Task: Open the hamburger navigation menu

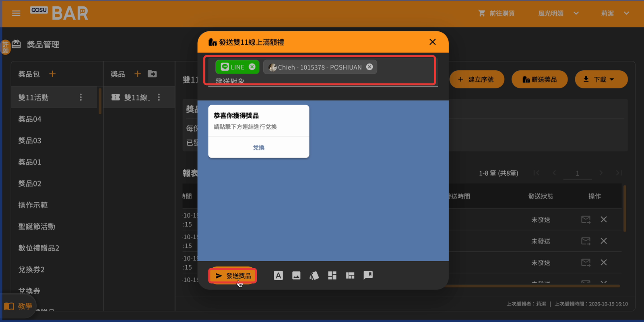Action: click(x=16, y=13)
